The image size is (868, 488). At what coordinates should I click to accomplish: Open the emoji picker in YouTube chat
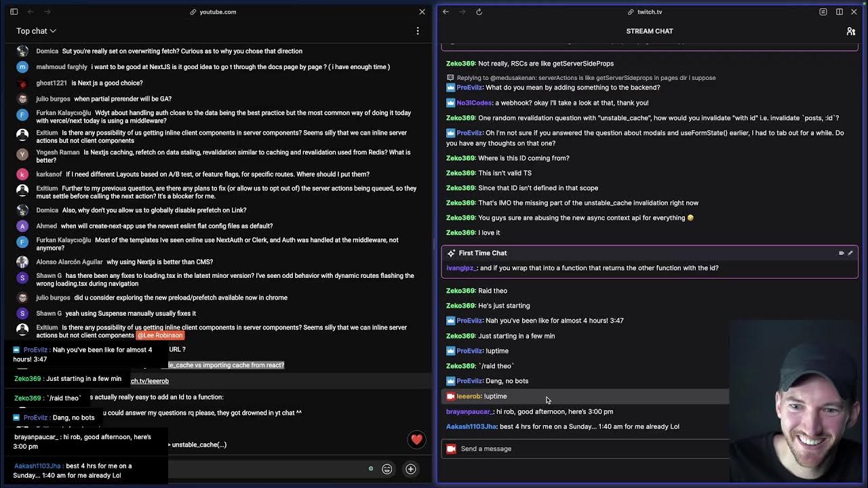click(387, 469)
